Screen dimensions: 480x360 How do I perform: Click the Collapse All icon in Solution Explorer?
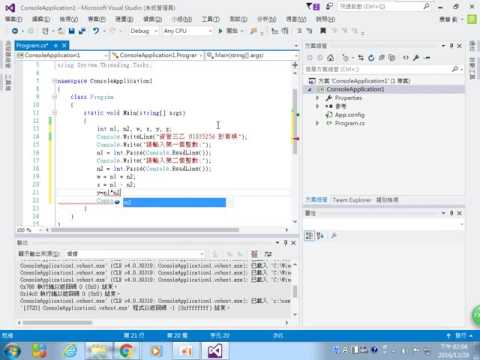pyautogui.click(x=382, y=58)
